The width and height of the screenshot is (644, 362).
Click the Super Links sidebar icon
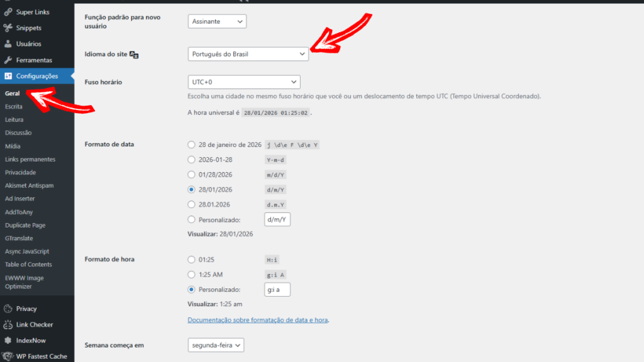click(x=7, y=11)
